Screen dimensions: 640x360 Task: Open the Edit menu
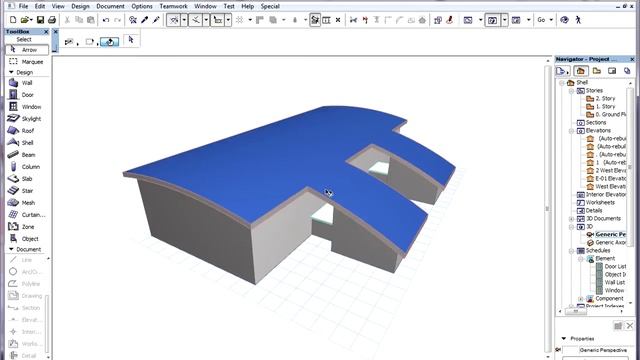40,6
